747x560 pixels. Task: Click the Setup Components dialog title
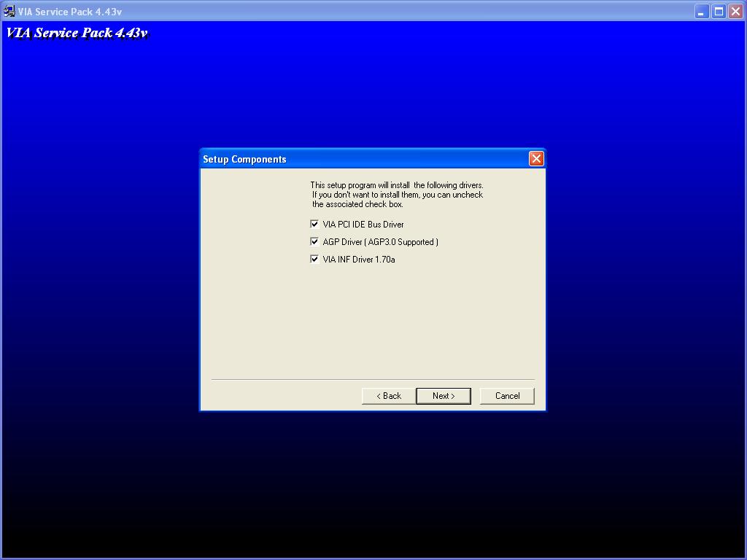[x=244, y=159]
